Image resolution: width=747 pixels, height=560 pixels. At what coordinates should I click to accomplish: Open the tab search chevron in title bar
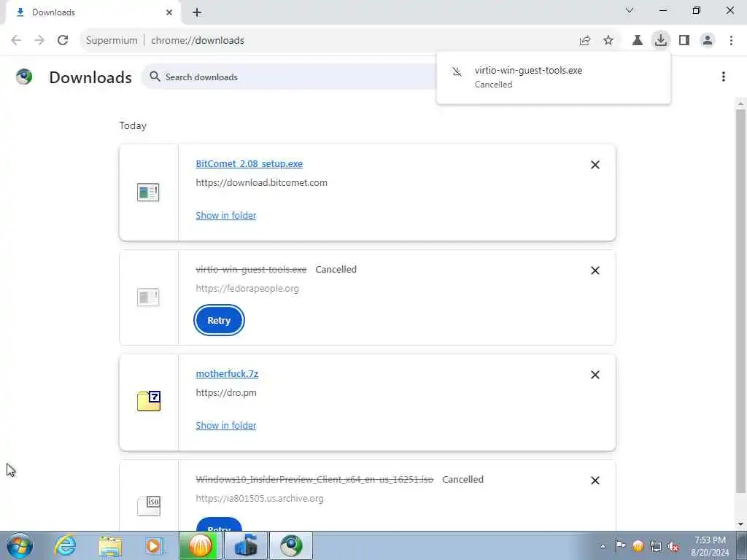[x=630, y=10]
